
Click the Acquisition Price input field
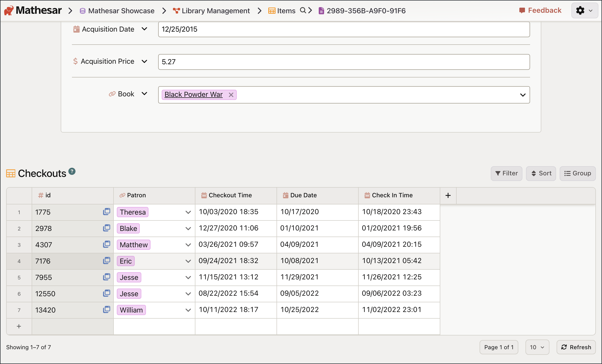[344, 62]
